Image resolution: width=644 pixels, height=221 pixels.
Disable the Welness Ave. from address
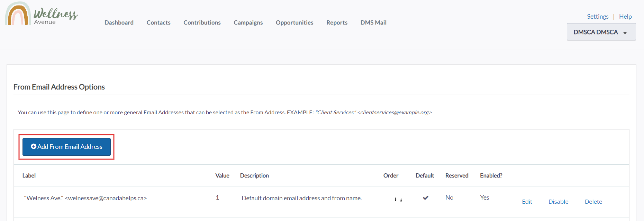pyautogui.click(x=559, y=202)
